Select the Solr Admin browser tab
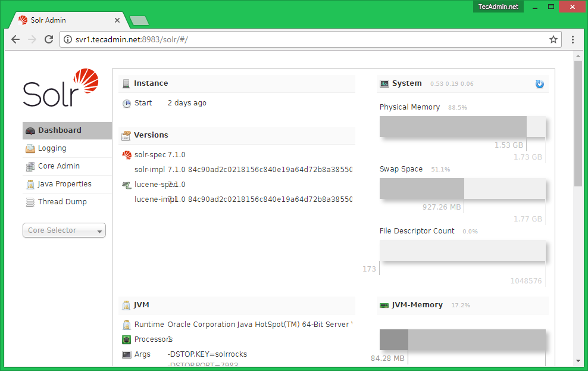This screenshot has width=588, height=371. (x=70, y=20)
